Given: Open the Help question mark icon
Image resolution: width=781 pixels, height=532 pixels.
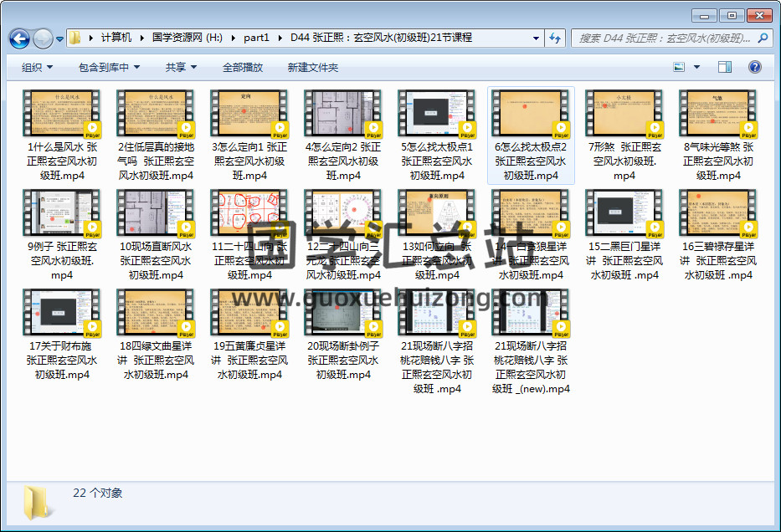Looking at the screenshot, I should (754, 67).
